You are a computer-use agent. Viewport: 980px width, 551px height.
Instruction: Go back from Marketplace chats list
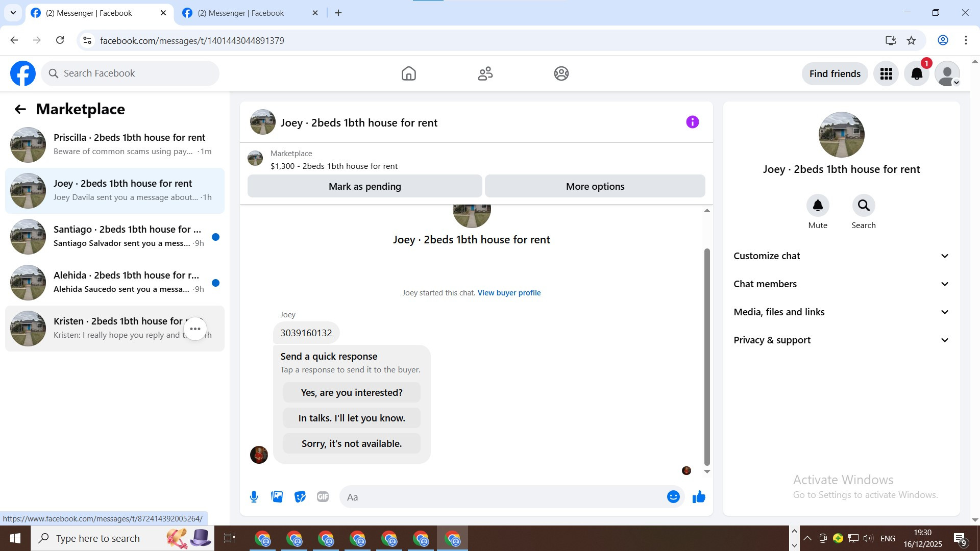tap(20, 109)
